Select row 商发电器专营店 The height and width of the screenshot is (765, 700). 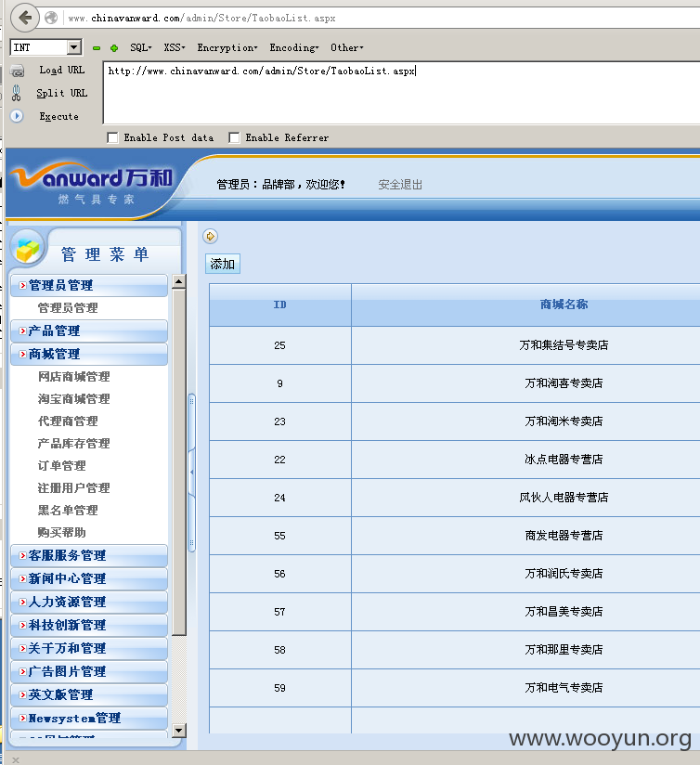[455, 536]
